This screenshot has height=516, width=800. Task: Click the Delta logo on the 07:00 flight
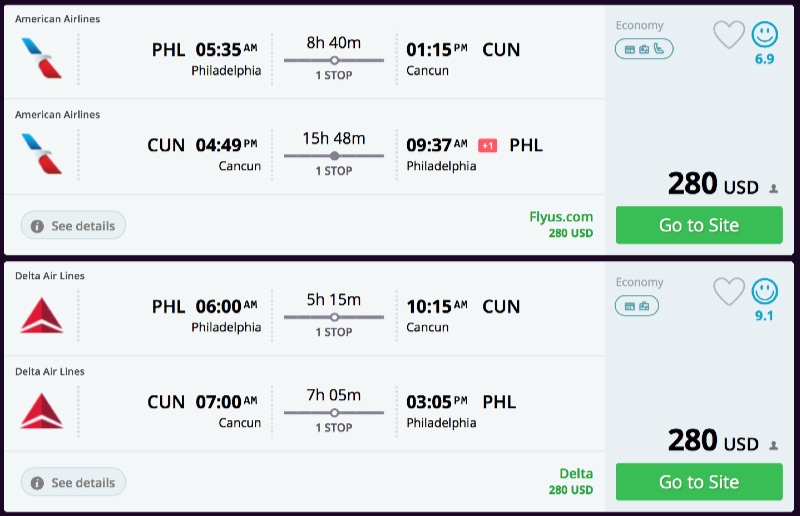coord(41,411)
